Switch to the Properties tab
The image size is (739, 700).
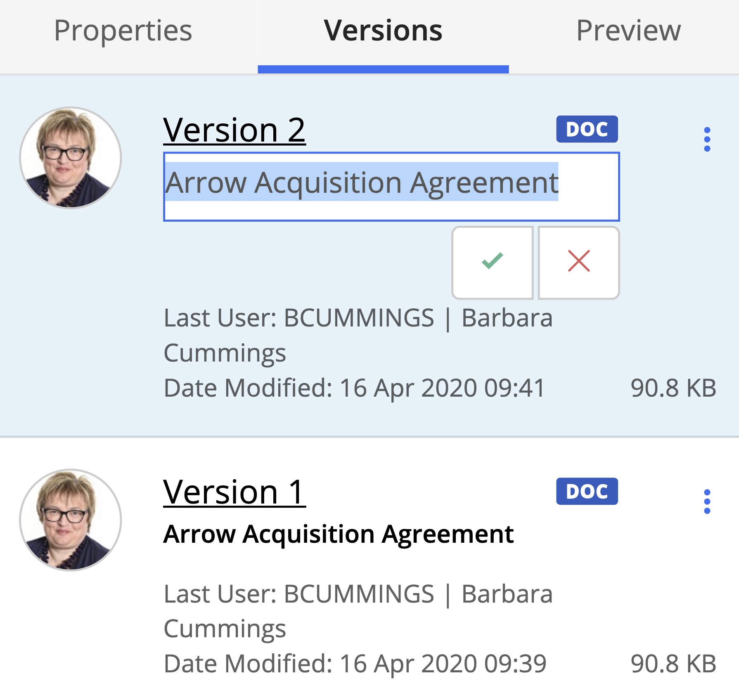123,31
